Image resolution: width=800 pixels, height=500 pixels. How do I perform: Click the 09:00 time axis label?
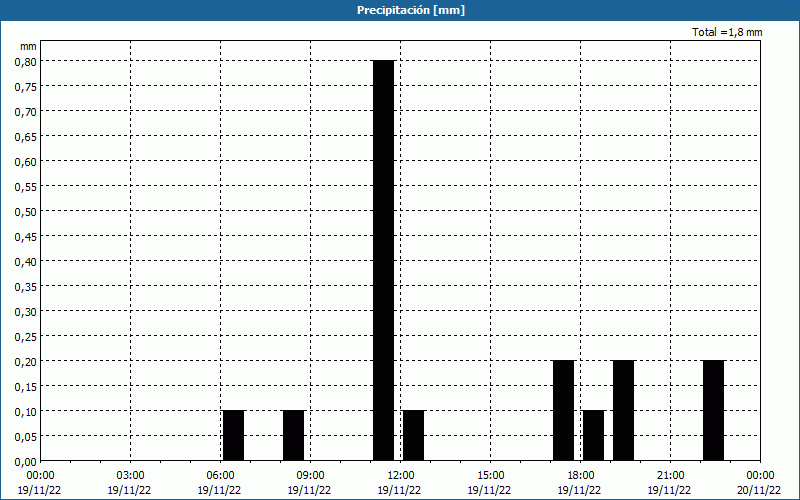(x=310, y=476)
